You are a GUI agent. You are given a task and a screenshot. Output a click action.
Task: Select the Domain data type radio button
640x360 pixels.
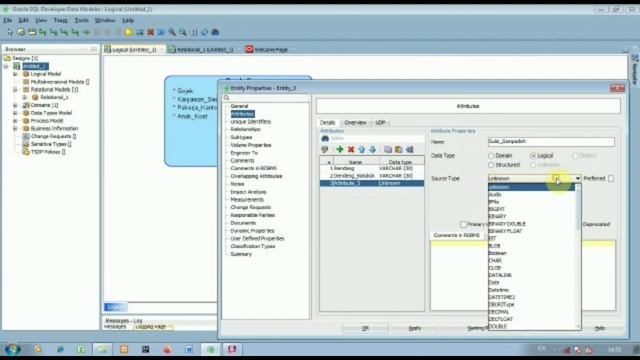[x=491, y=156]
